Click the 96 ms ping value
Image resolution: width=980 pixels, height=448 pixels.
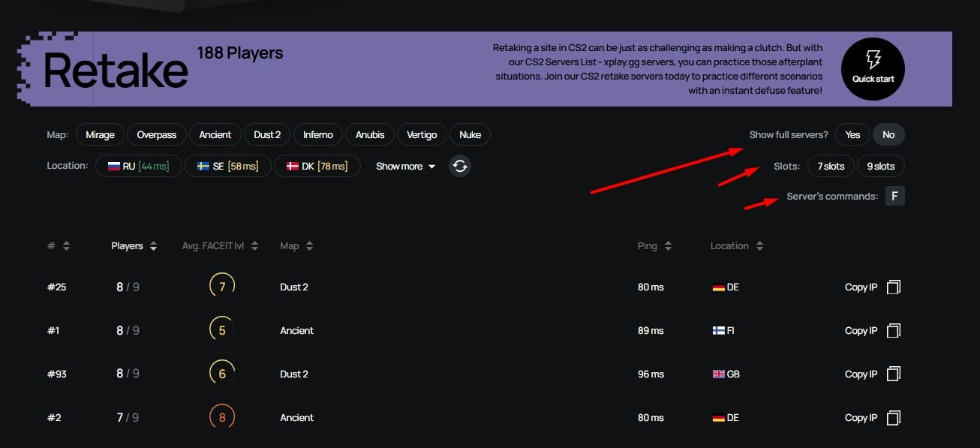click(651, 374)
